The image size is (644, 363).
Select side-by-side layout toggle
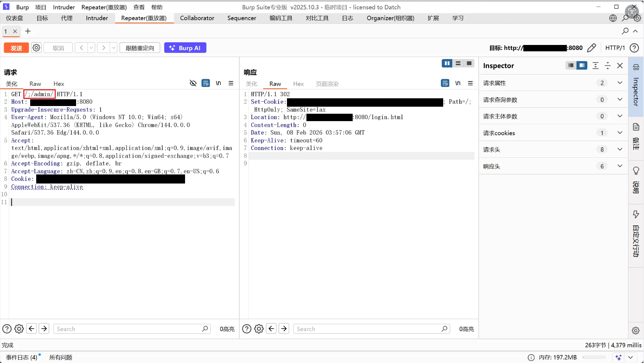click(x=447, y=63)
